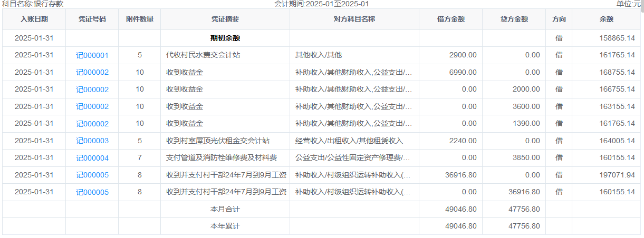This screenshot has height=238, width=644.
Task: Select the 本年累计 totals row label
Action: [x=225, y=226]
